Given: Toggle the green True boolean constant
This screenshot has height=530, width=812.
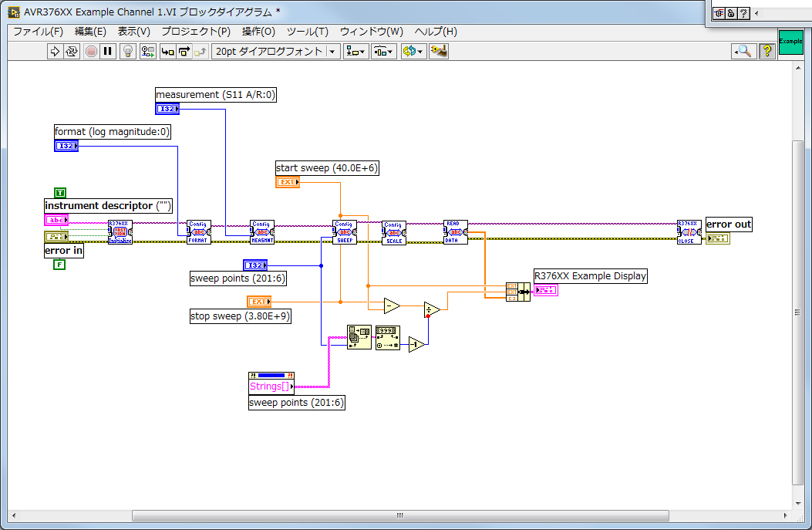Looking at the screenshot, I should [x=60, y=193].
